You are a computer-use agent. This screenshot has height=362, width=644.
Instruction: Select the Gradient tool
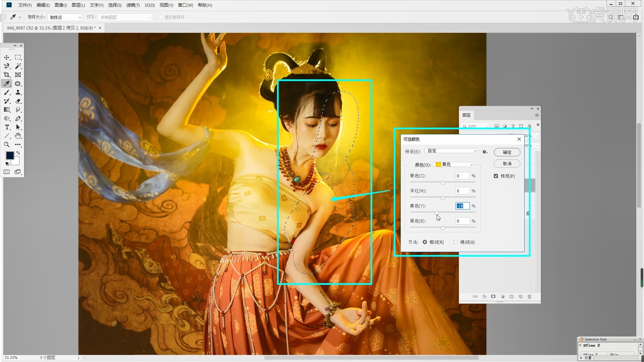(7, 110)
